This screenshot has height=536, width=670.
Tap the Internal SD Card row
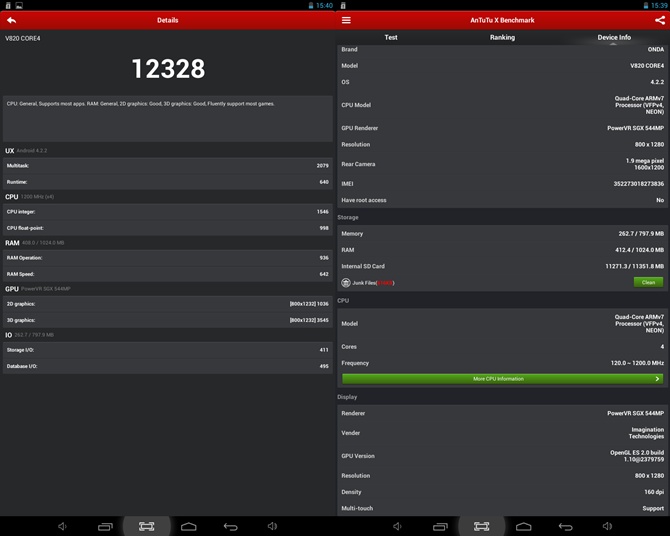502,266
